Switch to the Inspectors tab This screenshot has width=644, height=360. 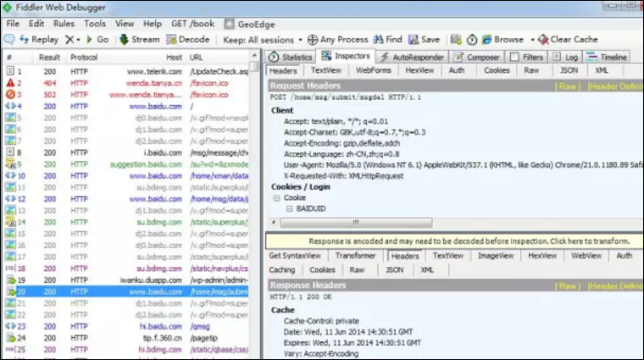tap(346, 56)
